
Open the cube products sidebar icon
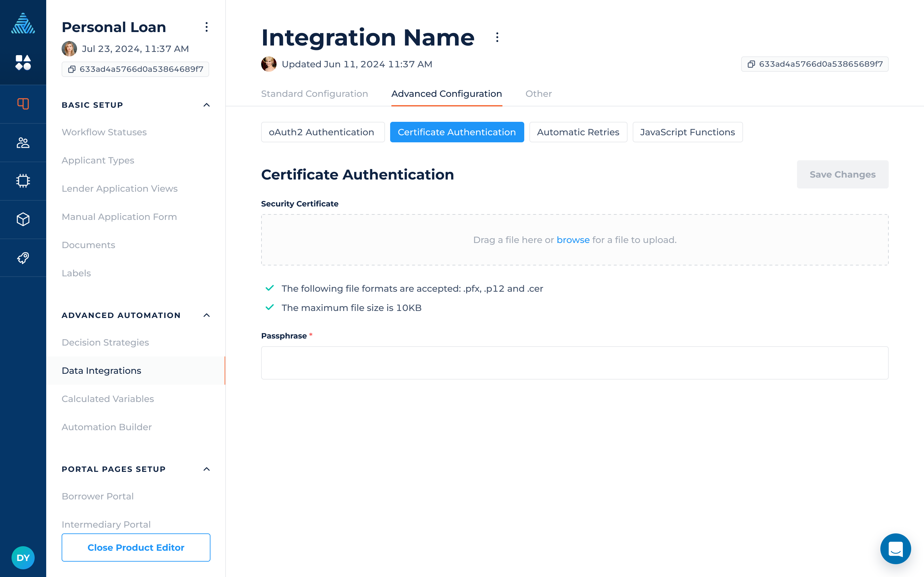pos(23,220)
